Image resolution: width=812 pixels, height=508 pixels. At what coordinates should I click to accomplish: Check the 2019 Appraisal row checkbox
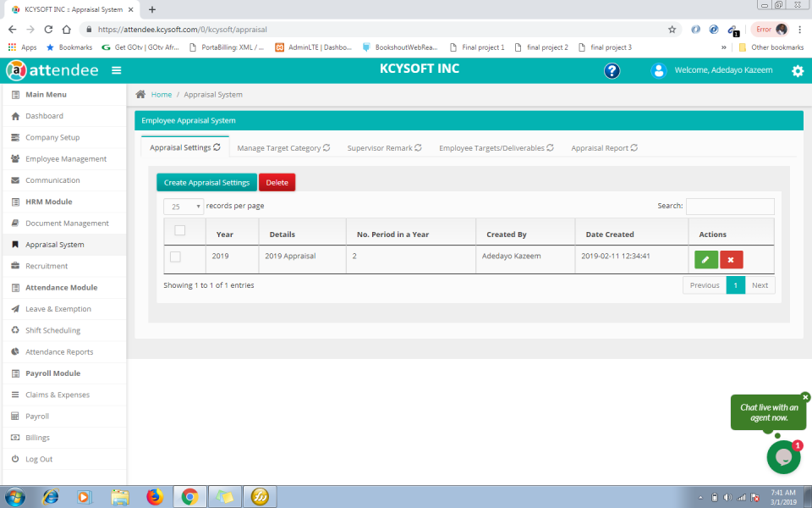tap(176, 257)
